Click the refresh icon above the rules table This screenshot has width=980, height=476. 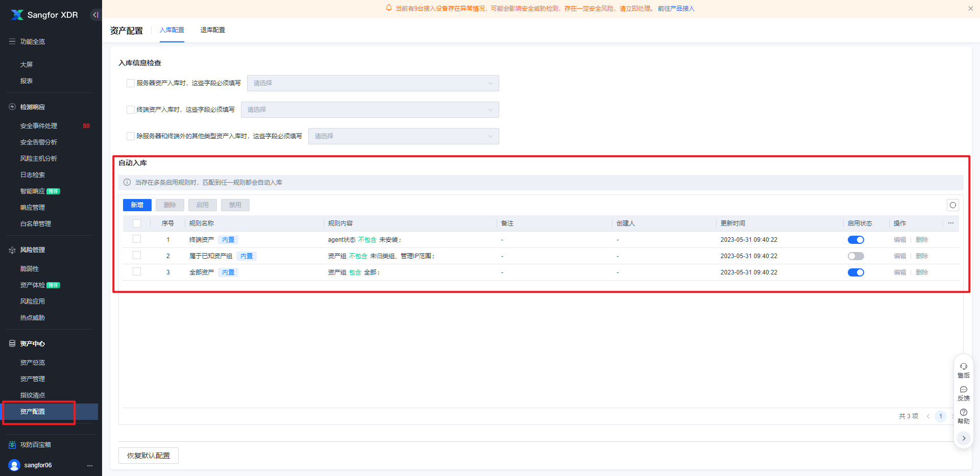click(952, 205)
